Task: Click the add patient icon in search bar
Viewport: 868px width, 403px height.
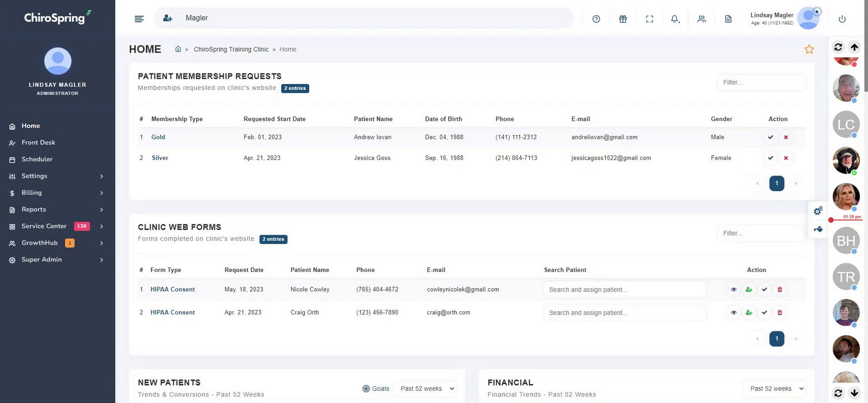Action: (x=167, y=18)
